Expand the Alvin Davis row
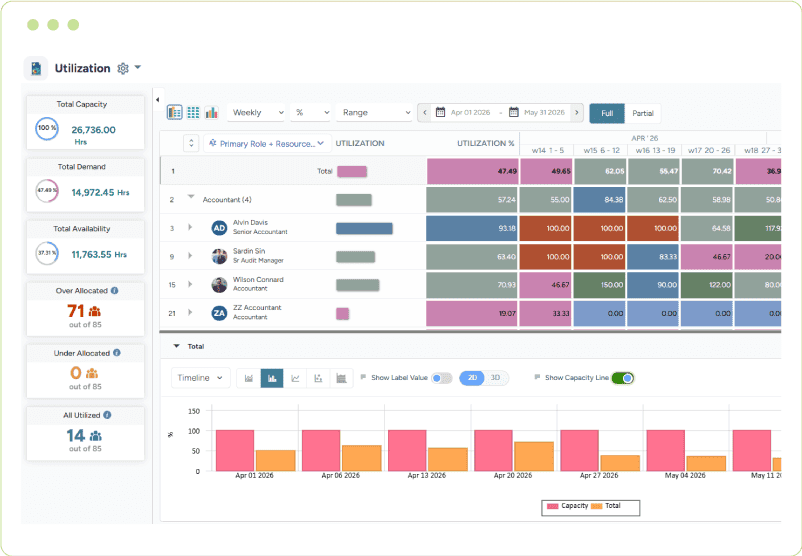 tap(190, 227)
